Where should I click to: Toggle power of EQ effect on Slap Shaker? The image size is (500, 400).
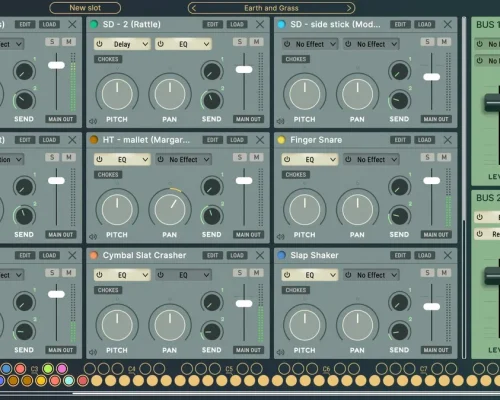pos(287,275)
